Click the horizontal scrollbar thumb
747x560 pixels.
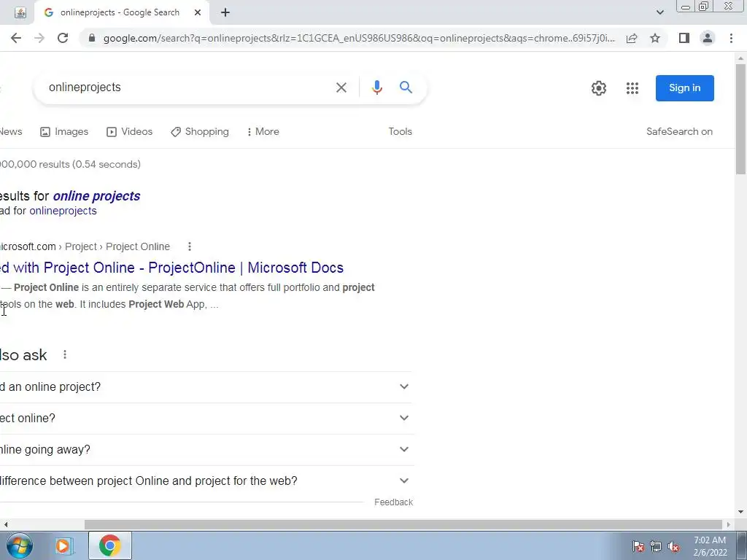pos(403,525)
